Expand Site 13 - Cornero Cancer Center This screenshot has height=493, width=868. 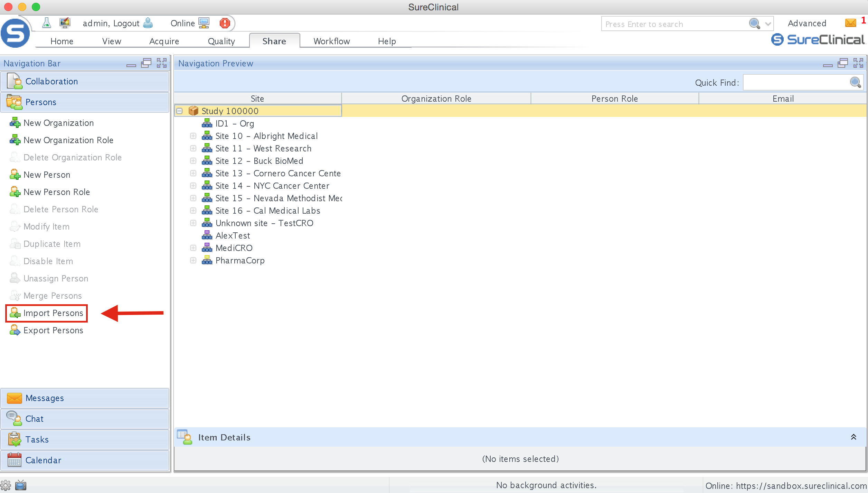[x=193, y=173]
